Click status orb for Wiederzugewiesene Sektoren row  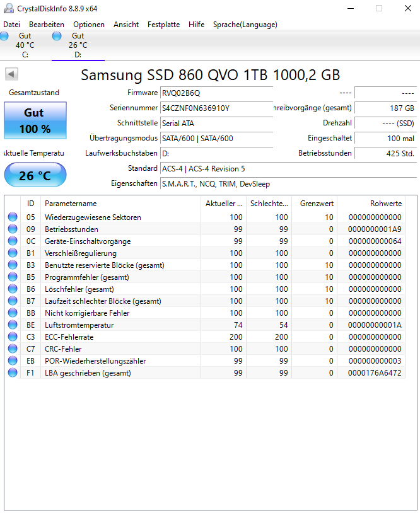click(x=13, y=217)
